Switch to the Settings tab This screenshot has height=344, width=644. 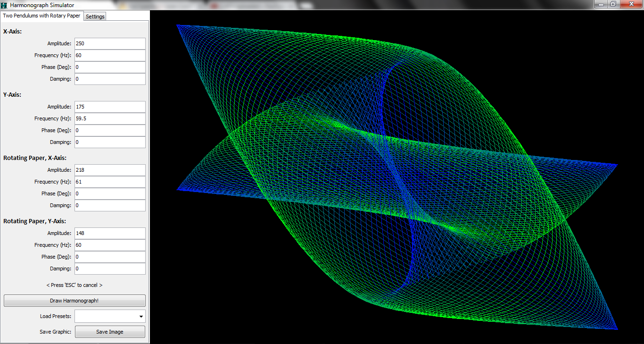[x=95, y=17]
